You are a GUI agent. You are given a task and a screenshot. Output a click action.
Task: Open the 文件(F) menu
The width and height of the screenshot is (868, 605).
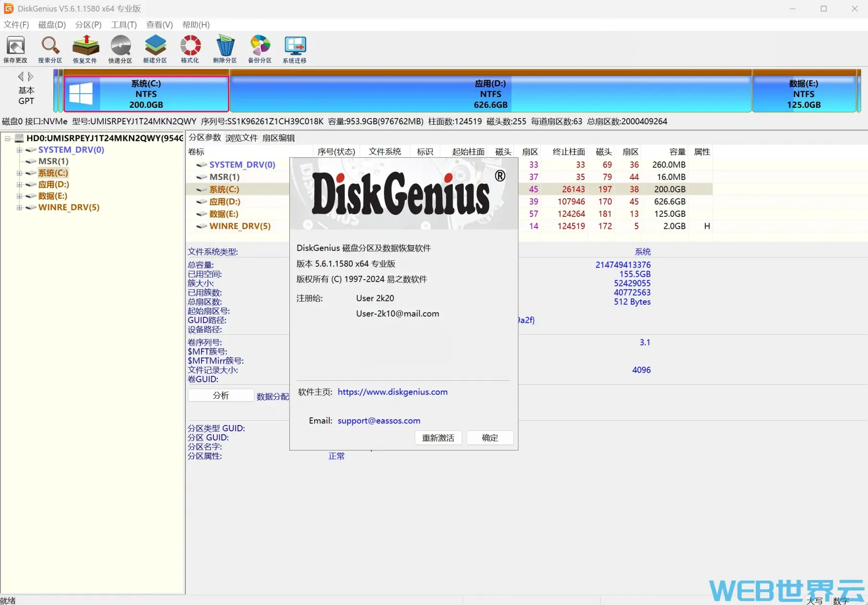pos(16,24)
